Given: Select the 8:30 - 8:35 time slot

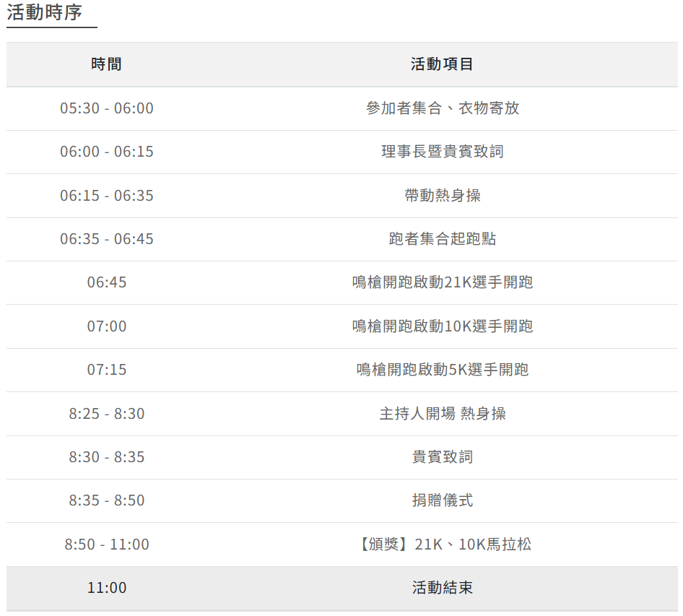Looking at the screenshot, I should point(107,457).
